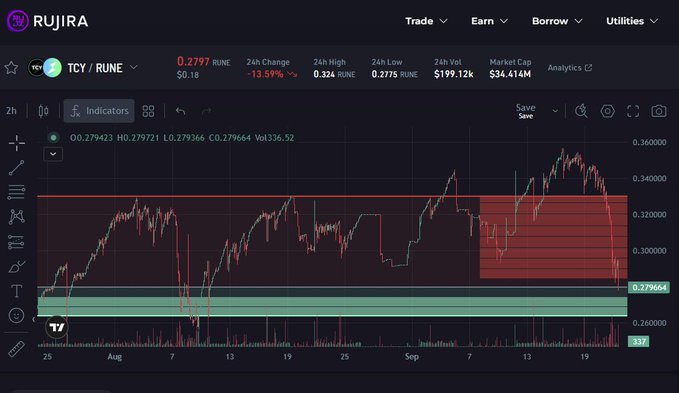Select the Text annotation tool

[16, 291]
